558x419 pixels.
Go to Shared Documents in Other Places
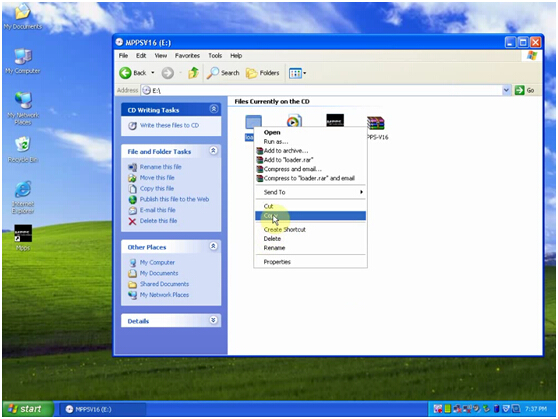(x=164, y=284)
